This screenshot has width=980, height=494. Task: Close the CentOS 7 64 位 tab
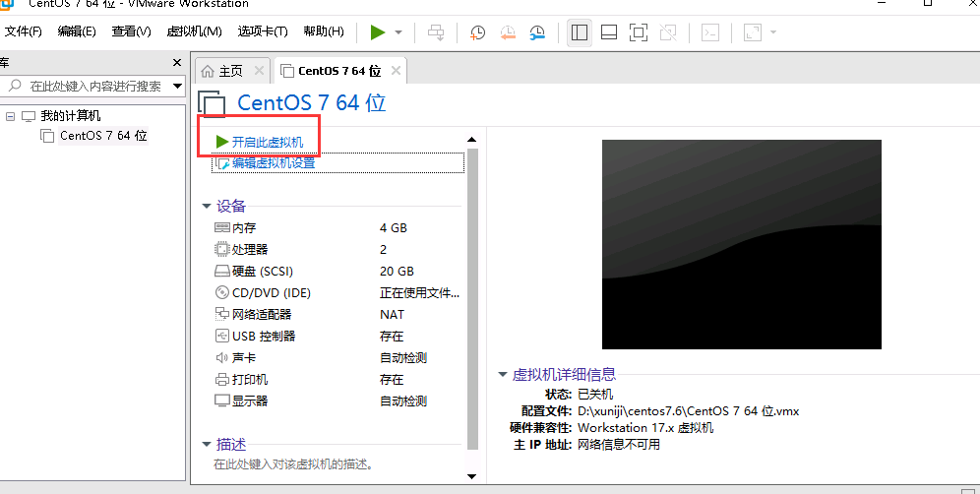pos(395,71)
